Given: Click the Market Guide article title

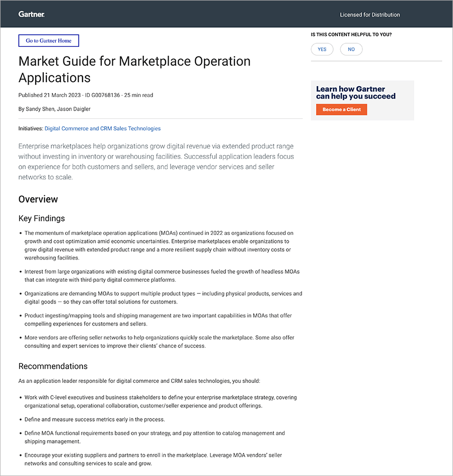Looking at the screenshot, I should [134, 69].
